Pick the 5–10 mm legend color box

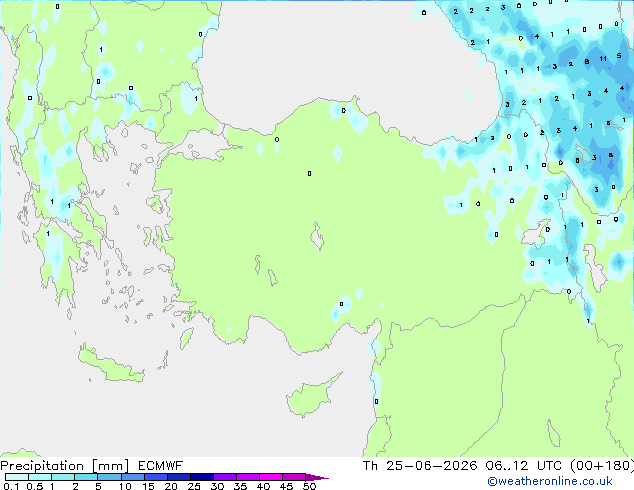click(x=109, y=477)
